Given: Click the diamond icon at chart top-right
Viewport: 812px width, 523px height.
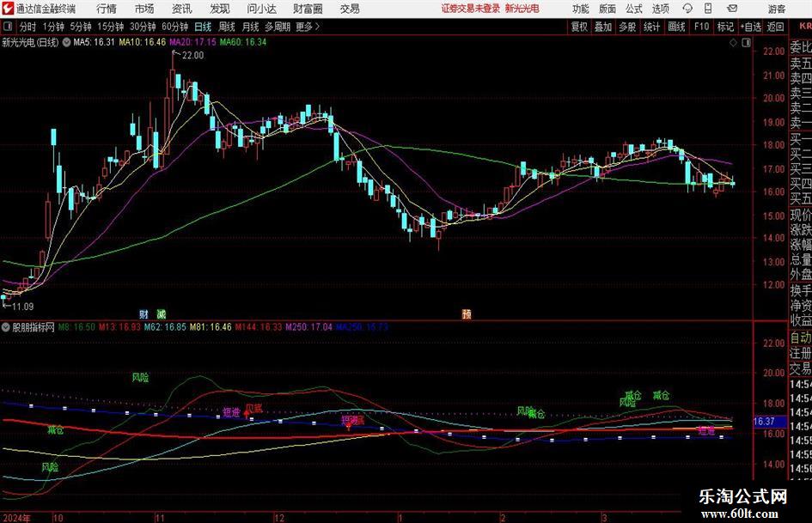Looking at the screenshot, I should click(733, 43).
